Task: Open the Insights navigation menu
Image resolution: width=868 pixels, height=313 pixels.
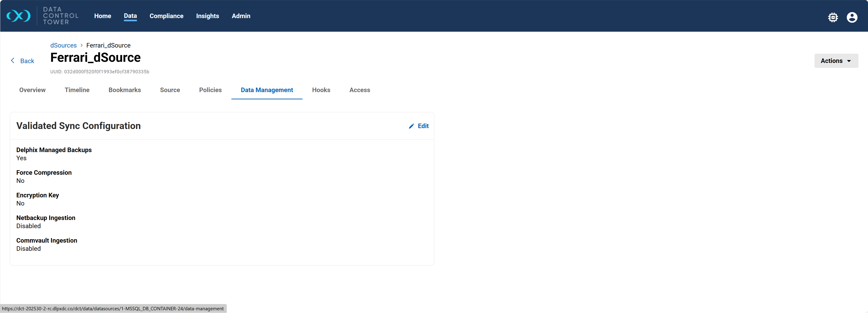Action: (208, 16)
